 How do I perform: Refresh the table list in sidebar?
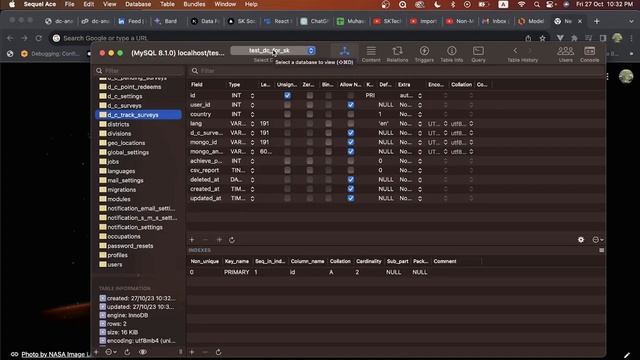point(127,352)
